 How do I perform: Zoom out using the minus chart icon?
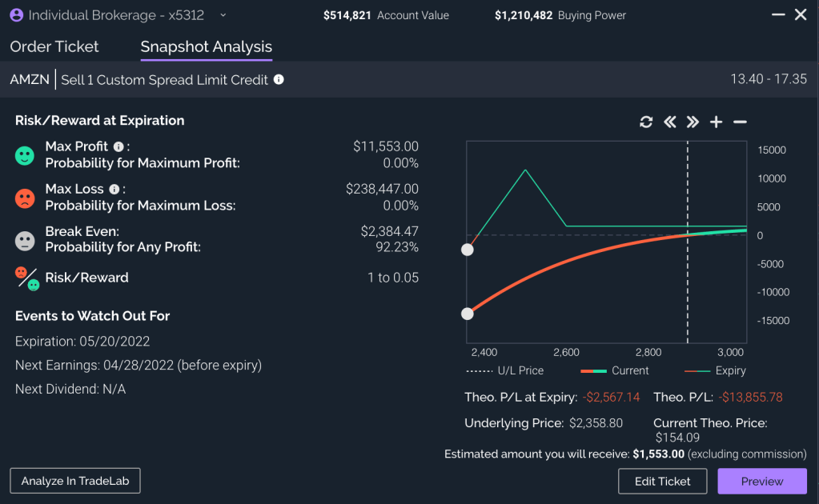(738, 122)
